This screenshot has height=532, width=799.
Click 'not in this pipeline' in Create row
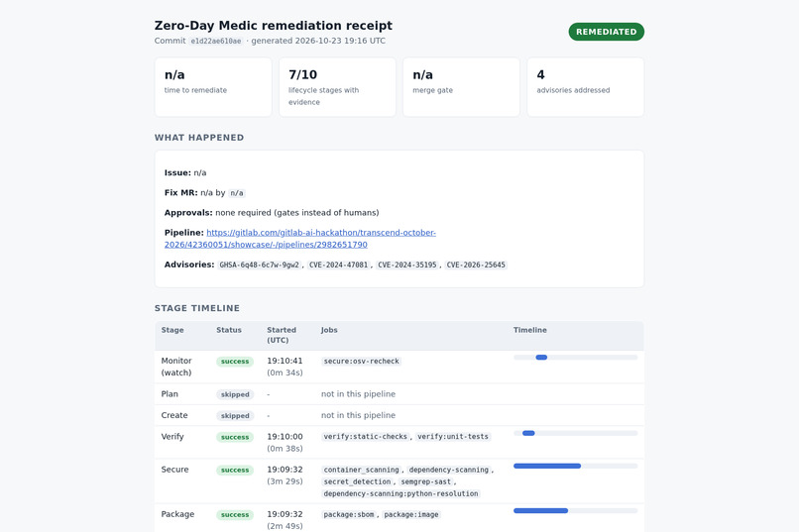pyautogui.click(x=358, y=415)
